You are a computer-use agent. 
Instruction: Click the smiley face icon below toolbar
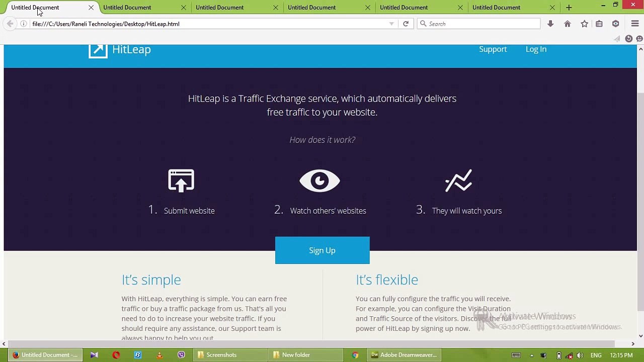[639, 39]
